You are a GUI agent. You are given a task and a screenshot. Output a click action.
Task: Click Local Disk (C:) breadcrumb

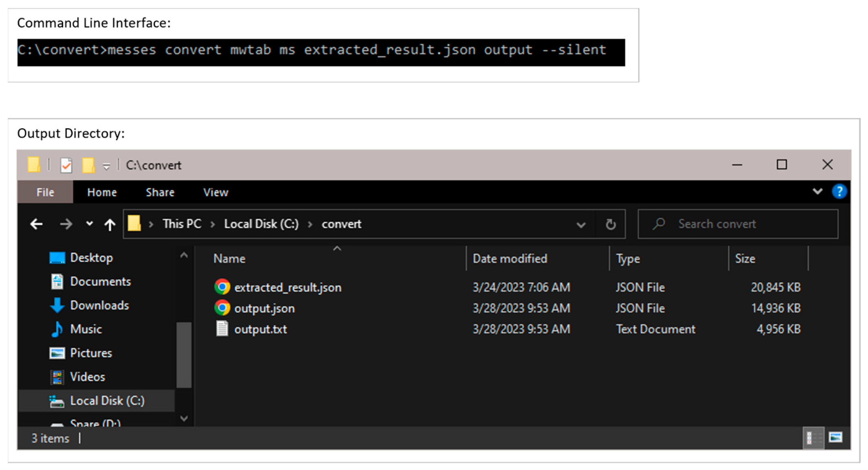(x=261, y=224)
